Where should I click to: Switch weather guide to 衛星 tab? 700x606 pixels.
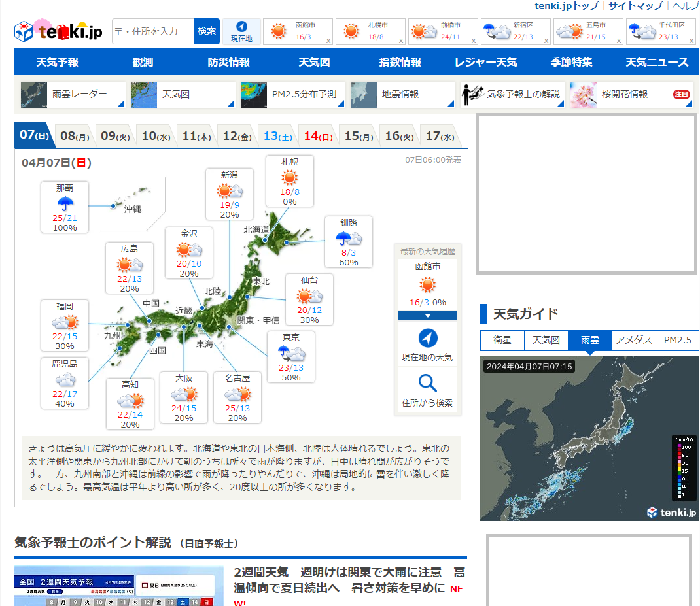click(x=502, y=340)
